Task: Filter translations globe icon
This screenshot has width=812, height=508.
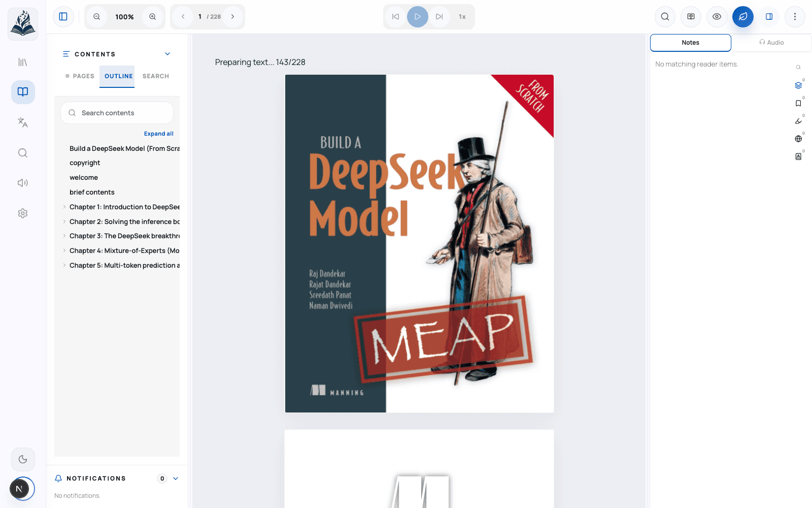Action: coord(798,139)
